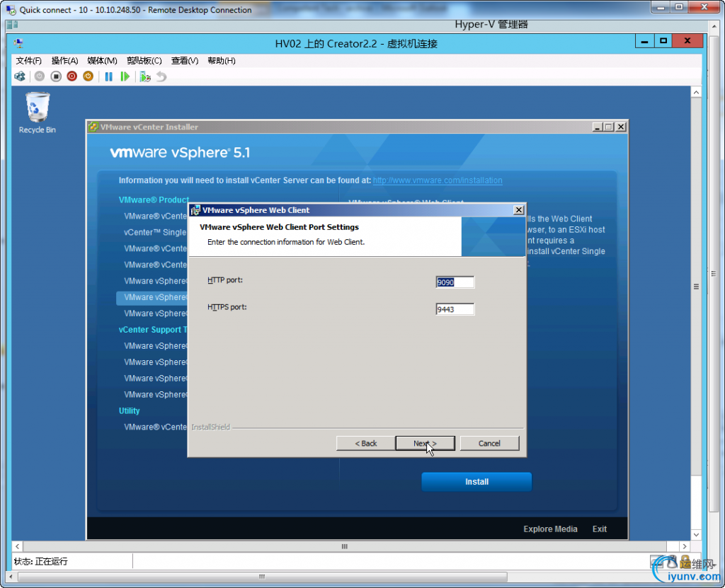This screenshot has height=588, width=725.
Task: Click the Next > button
Action: 425,444
